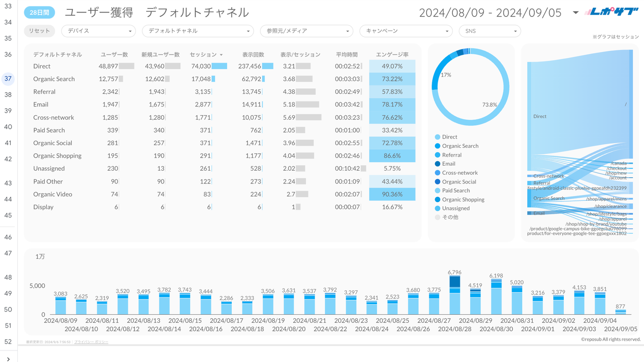Click the その他 legend dot
This screenshot has width=644, height=362.
(437, 217)
